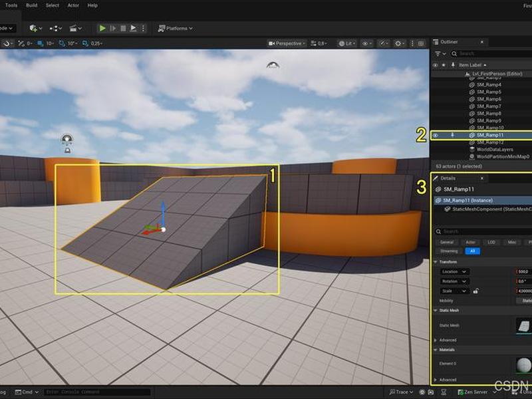532x399 pixels.
Task: Toggle visibility eye of SM_Ramp11
Action: pos(436,136)
